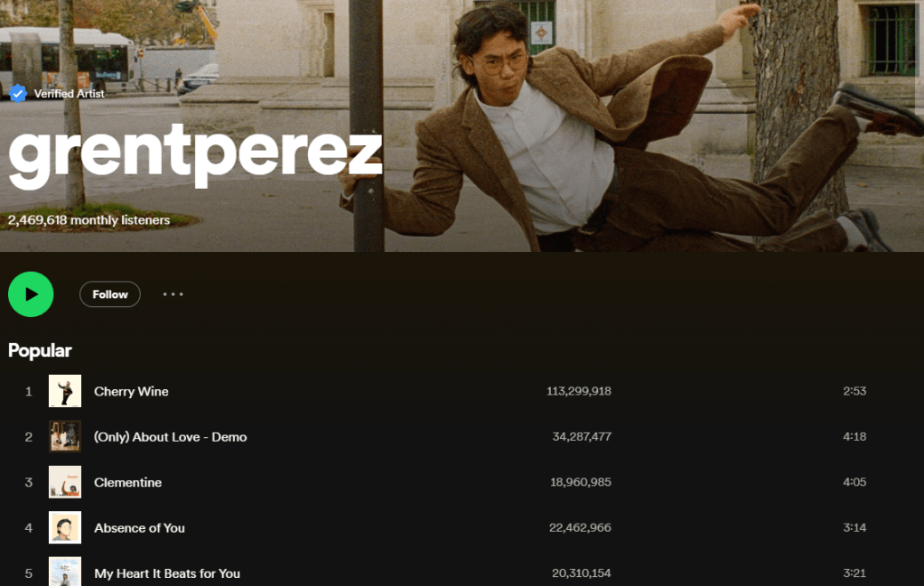Click the Popular section heading

(40, 350)
